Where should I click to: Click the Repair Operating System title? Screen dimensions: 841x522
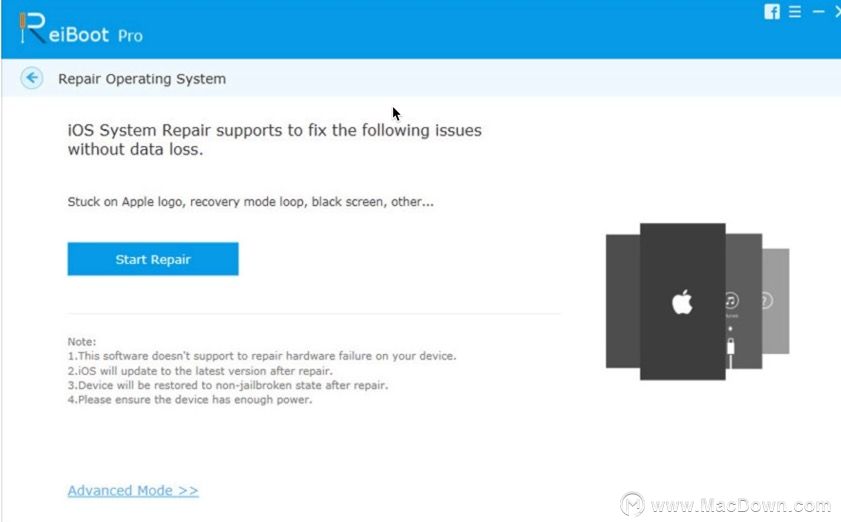pos(142,79)
